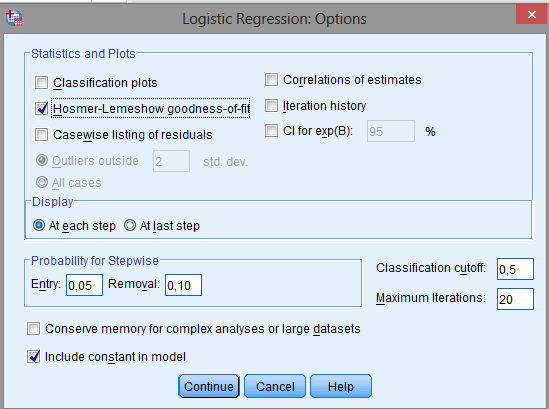This screenshot has height=409, width=549.
Task: Open Help for logistic regression options
Action: coord(341,386)
